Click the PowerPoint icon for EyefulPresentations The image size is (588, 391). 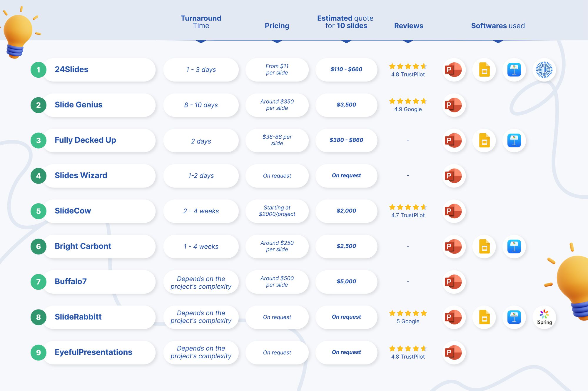454,352
